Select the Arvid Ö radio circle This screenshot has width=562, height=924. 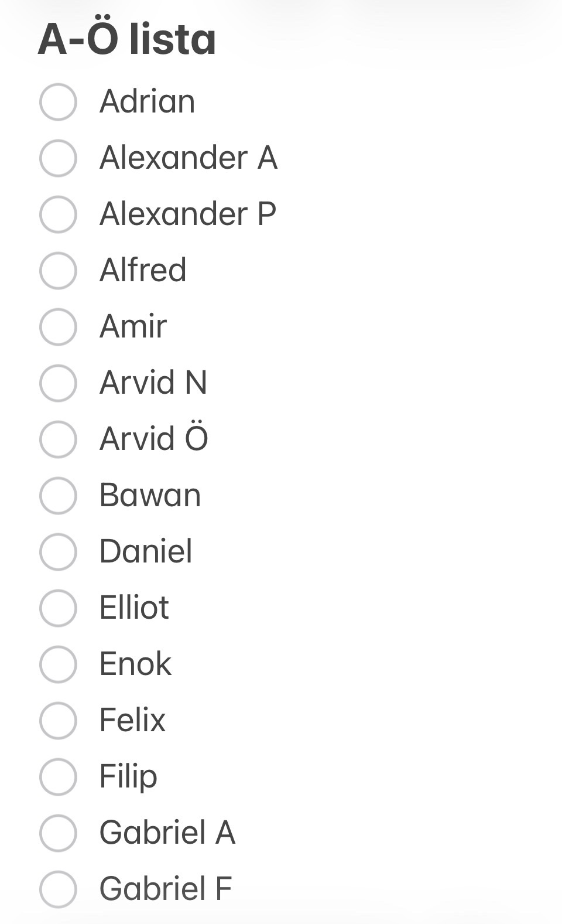(x=58, y=439)
